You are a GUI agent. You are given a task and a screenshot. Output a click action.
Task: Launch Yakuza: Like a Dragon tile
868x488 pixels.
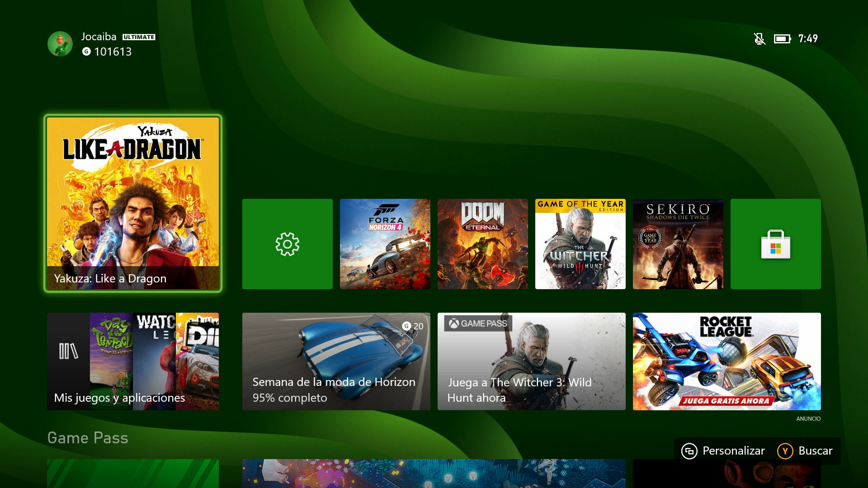click(133, 203)
